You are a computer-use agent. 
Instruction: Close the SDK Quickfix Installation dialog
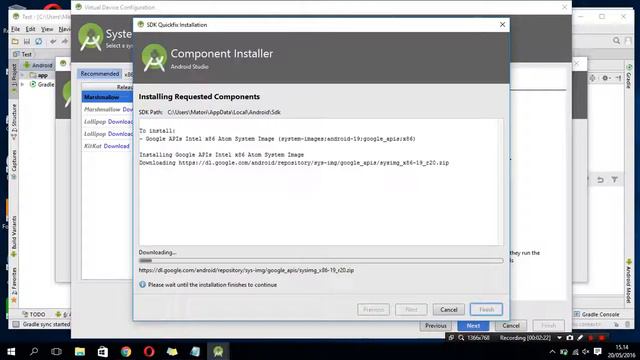point(502,24)
